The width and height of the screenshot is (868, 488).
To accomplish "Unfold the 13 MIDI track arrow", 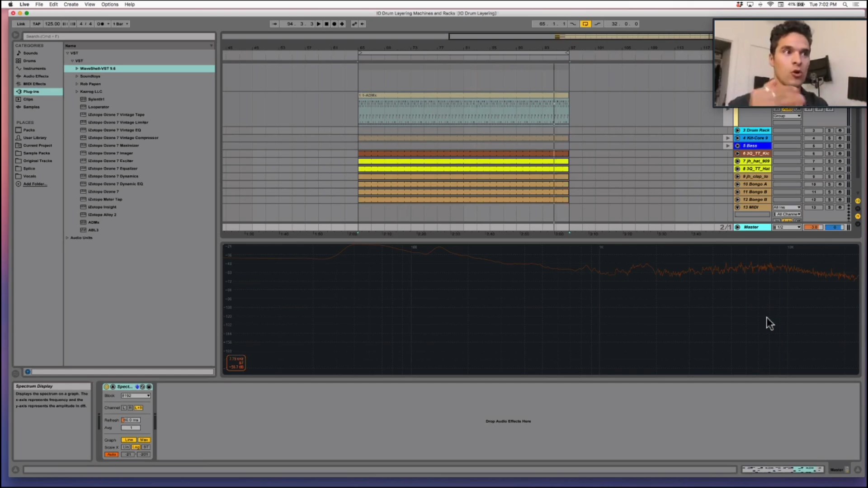I will click(737, 207).
